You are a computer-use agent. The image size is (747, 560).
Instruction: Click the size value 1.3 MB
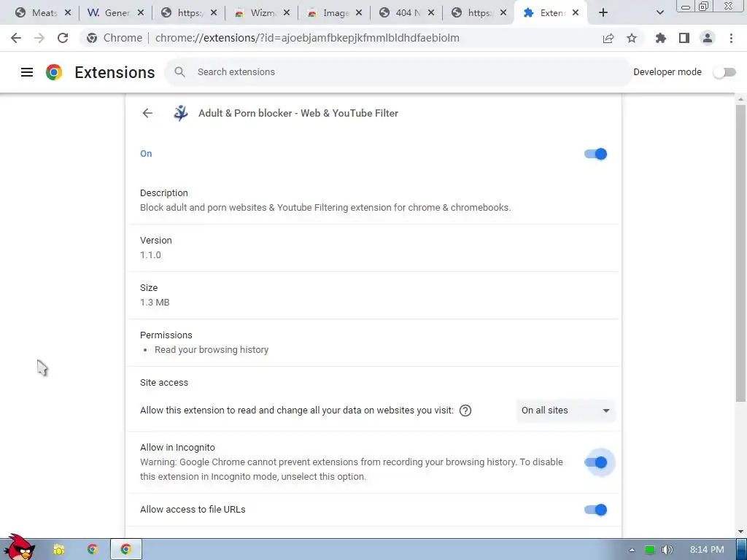(x=155, y=303)
